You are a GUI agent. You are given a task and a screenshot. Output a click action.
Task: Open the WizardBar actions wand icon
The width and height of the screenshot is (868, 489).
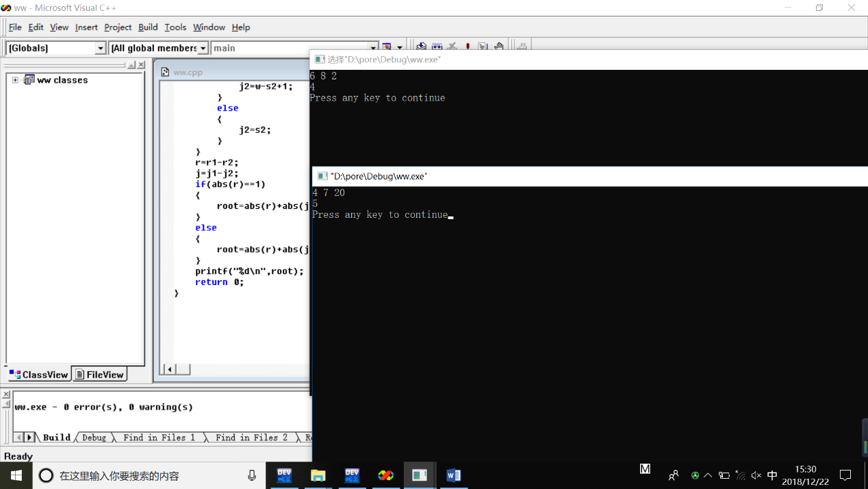(387, 47)
